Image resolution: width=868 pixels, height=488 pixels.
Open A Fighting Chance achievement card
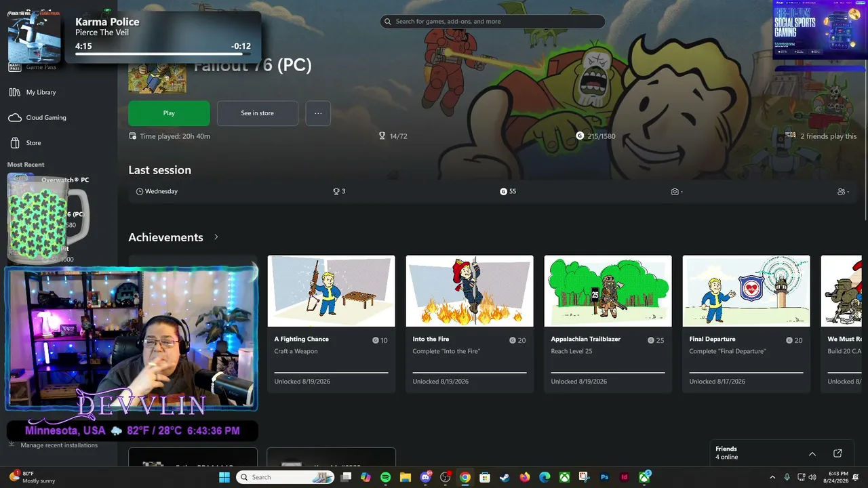point(331,324)
